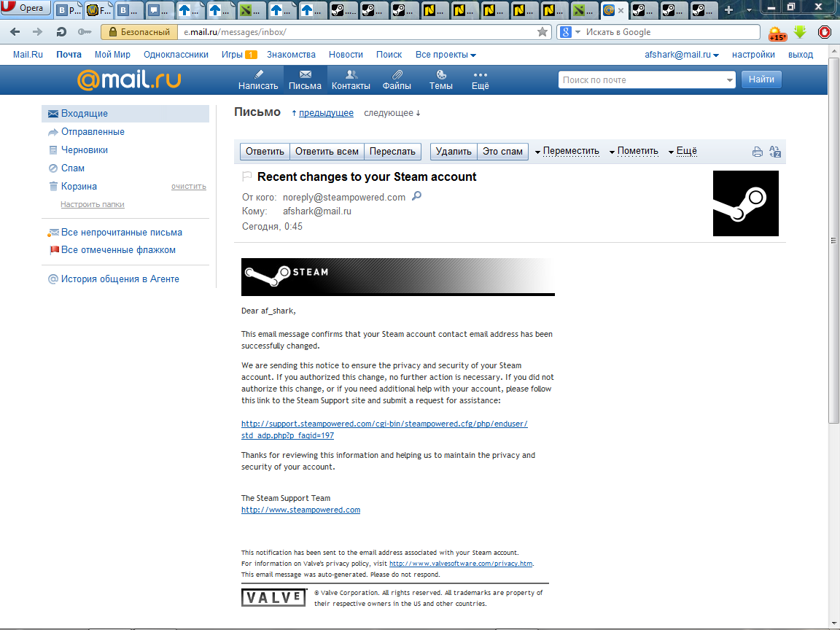Image resolution: width=840 pixels, height=630 pixels.
Task: Show Все отмеченные флажком
Action: click(118, 250)
